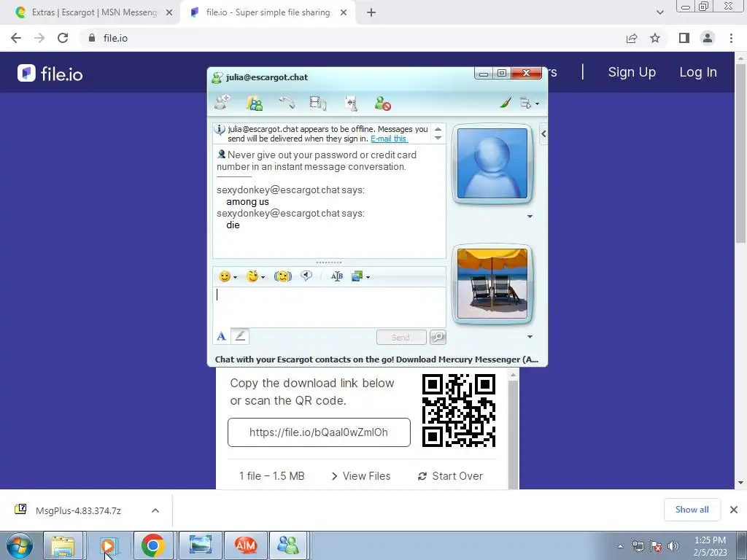The image size is (747, 560).
Task: Expand the backgrounds dropdown arrow
Action: 368,277
